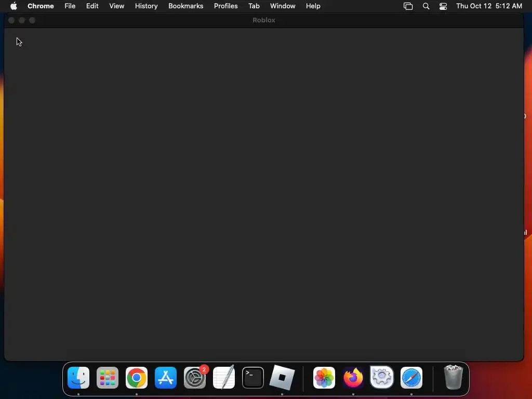The height and width of the screenshot is (399, 532).
Task: Minimize the Roblox window
Action: pyautogui.click(x=22, y=20)
